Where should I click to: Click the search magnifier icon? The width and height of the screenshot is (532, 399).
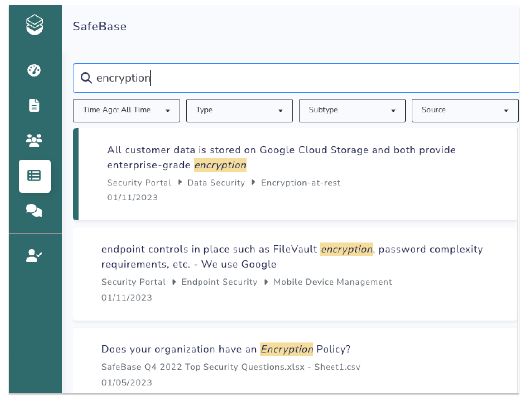pos(86,78)
